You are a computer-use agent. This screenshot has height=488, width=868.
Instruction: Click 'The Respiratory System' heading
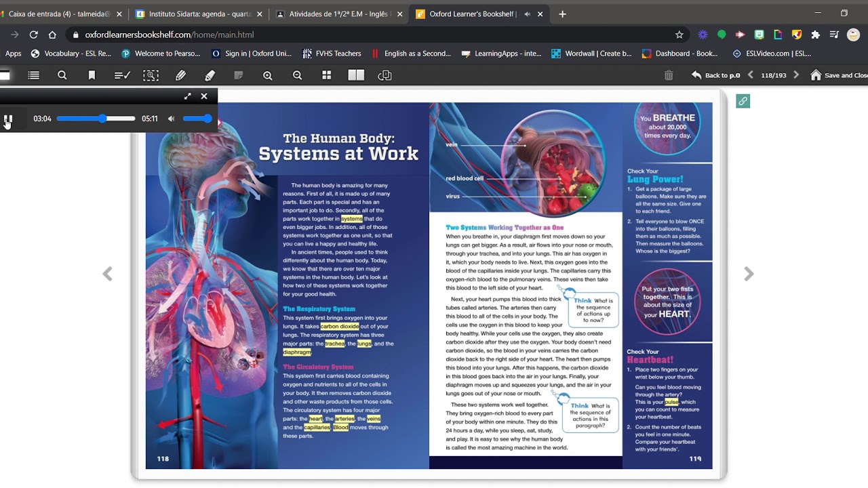[x=319, y=309]
